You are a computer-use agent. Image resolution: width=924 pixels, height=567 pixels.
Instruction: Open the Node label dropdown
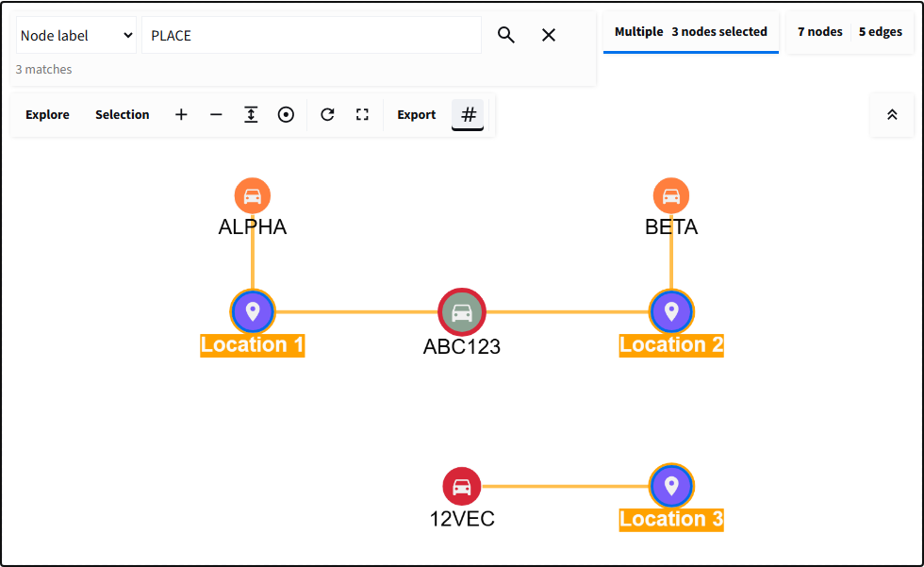click(x=76, y=35)
